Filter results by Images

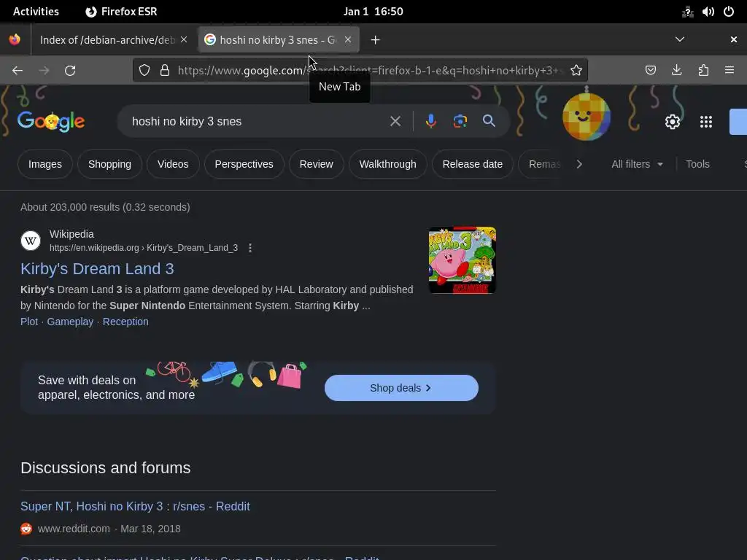(x=44, y=164)
